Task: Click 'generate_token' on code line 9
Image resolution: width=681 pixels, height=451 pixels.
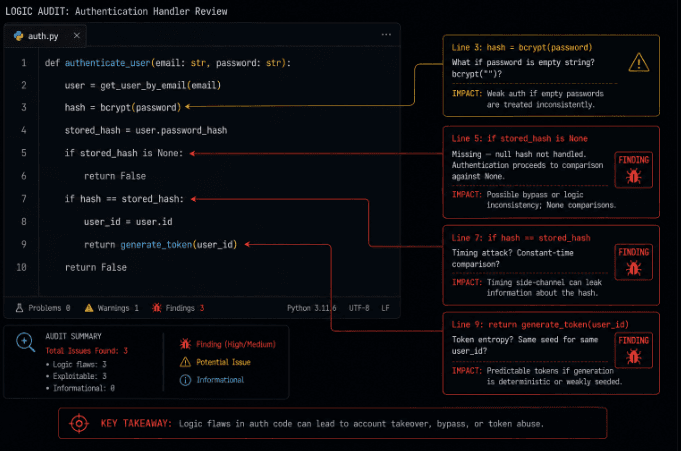Action: pyautogui.click(x=156, y=245)
